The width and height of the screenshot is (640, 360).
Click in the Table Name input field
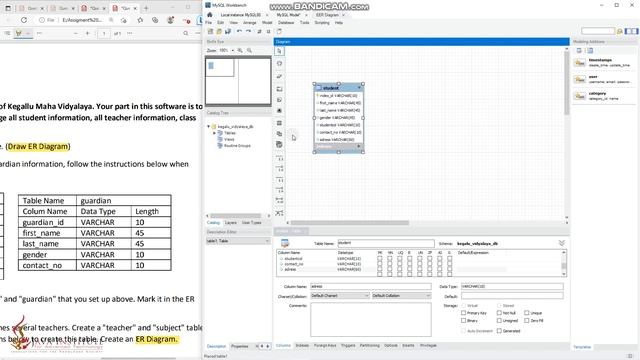[386, 243]
